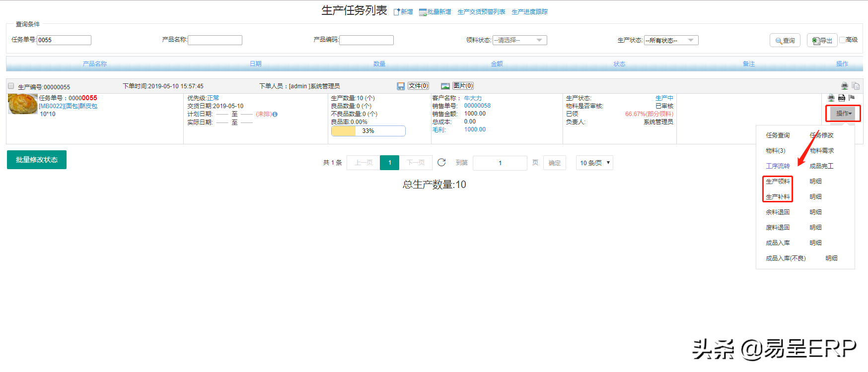
Task: Click the bread product thumbnail image
Action: coord(22,104)
